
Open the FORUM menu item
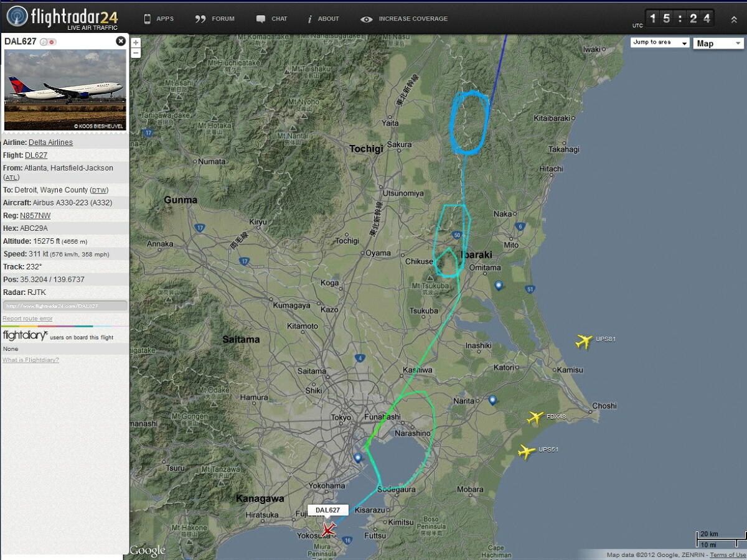(x=215, y=19)
